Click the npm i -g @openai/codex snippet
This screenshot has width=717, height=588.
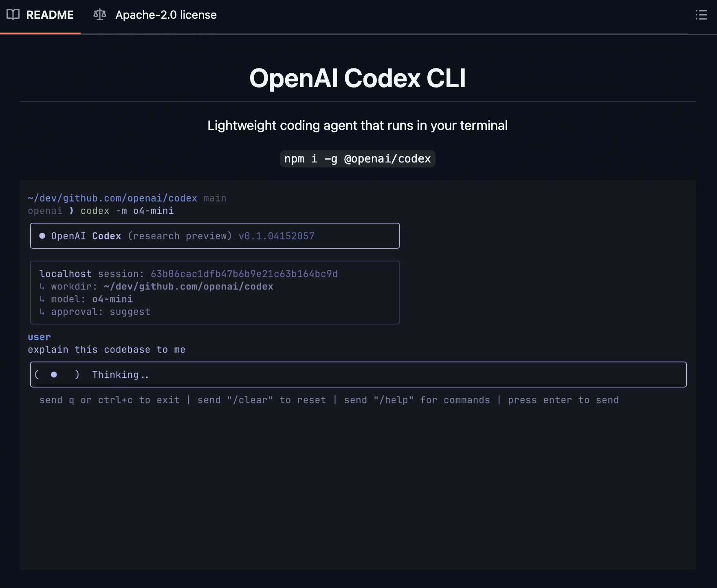[x=357, y=159]
